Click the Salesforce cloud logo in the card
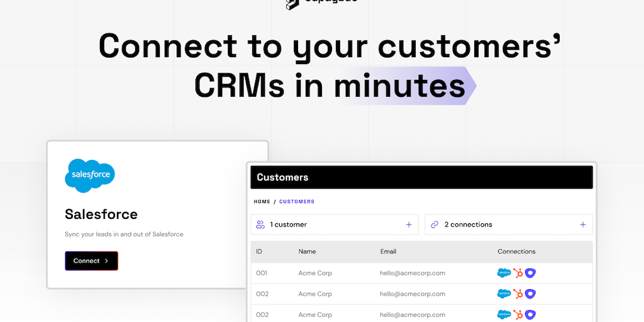The width and height of the screenshot is (644, 322). coord(90,175)
